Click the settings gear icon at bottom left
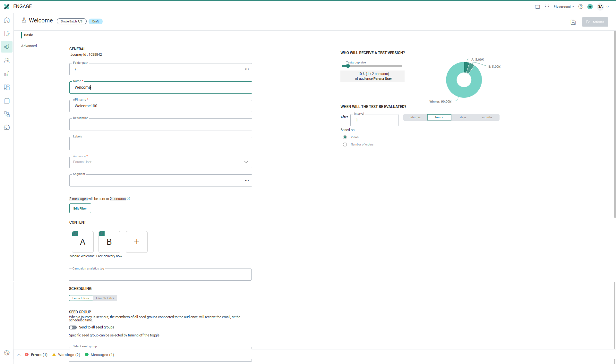Image resolution: width=616 pixels, height=364 pixels. tap(7, 353)
